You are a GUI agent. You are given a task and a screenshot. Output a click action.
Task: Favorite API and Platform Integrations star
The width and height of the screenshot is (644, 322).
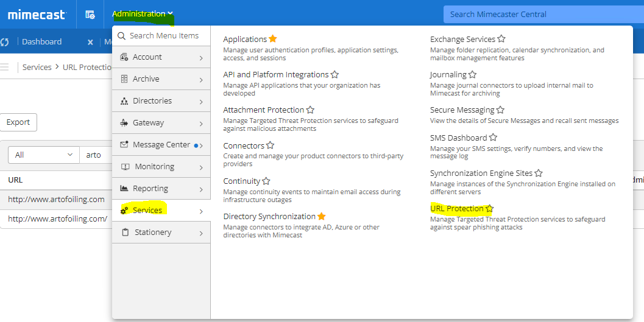[334, 75]
